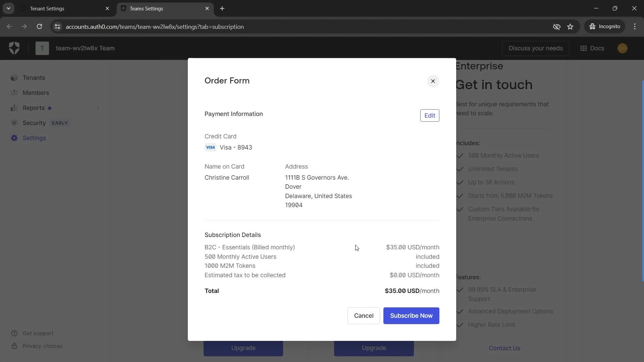Edit the payment information
This screenshot has width=644, height=362.
pos(430,115)
